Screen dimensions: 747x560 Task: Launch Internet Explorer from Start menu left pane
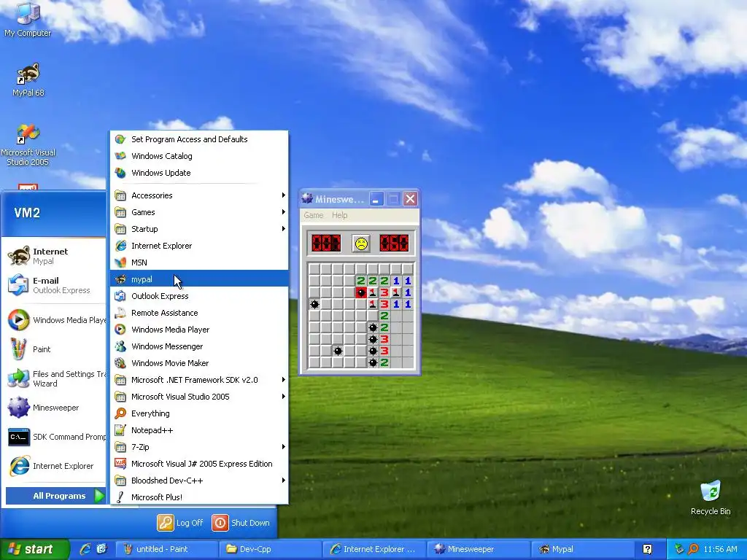coord(55,466)
